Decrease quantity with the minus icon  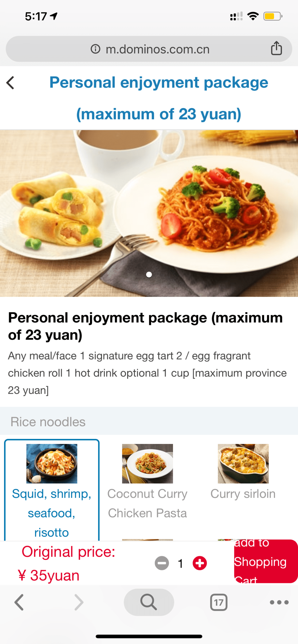coord(162,563)
